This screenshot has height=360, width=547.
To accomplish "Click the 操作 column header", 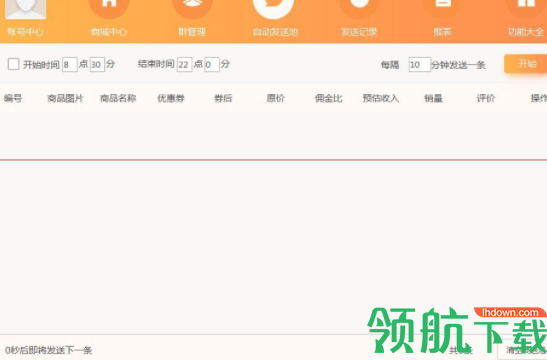I will [x=539, y=98].
